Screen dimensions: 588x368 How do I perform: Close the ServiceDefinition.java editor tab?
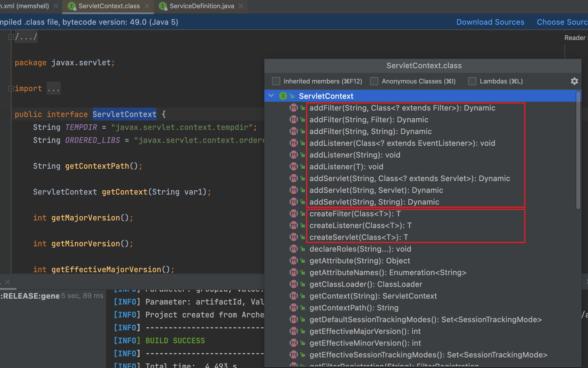241,6
